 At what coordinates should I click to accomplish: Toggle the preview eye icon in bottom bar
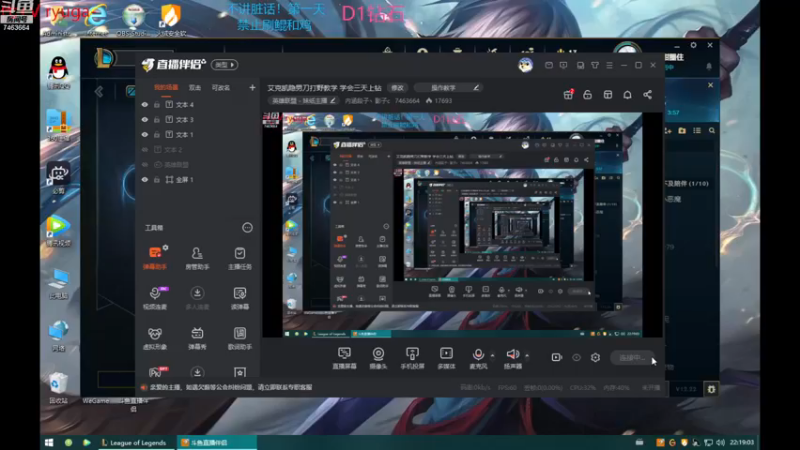click(576, 358)
